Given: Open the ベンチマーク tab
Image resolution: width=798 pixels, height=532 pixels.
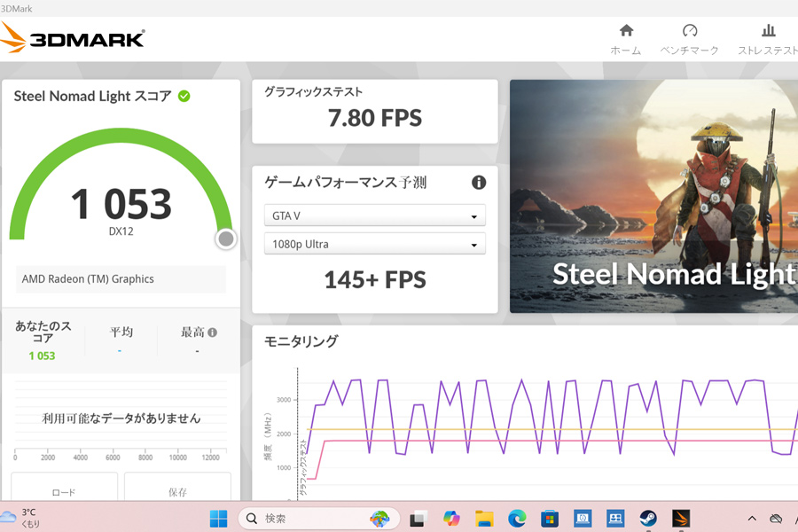Looking at the screenshot, I should pos(689,40).
